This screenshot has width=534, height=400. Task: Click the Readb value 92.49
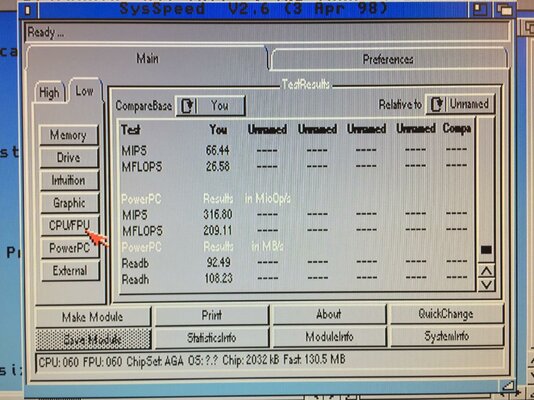(x=219, y=262)
